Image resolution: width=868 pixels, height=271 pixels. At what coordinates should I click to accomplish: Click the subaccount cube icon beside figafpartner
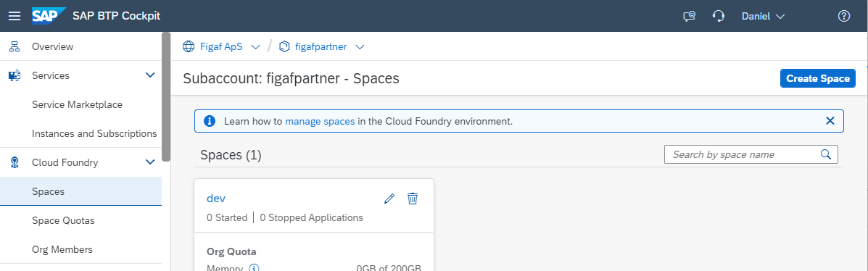tap(284, 46)
